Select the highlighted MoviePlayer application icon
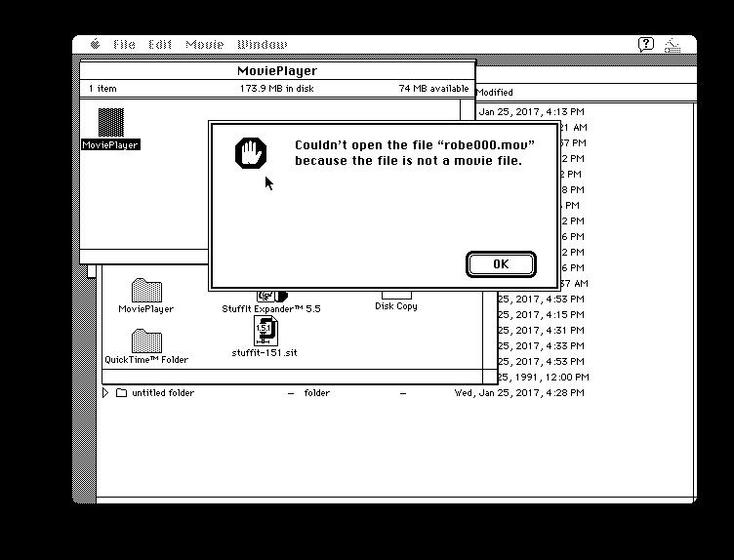Image resolution: width=734 pixels, height=560 pixels. point(111,123)
